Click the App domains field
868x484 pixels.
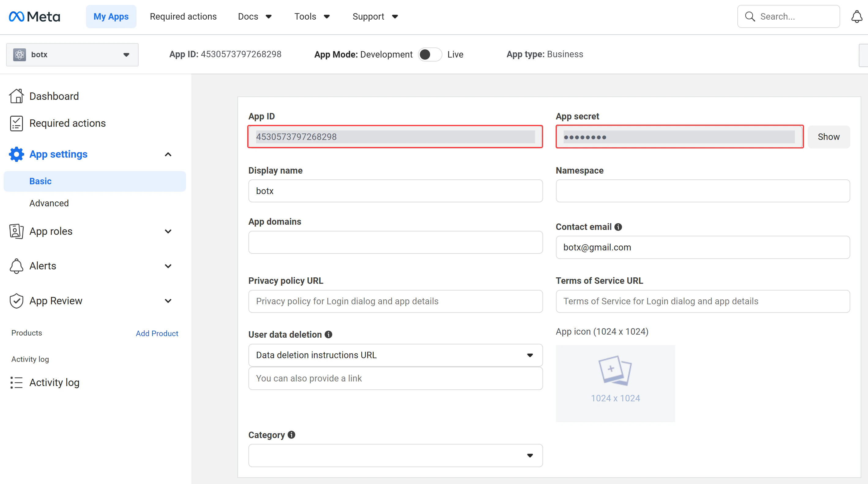pos(395,242)
